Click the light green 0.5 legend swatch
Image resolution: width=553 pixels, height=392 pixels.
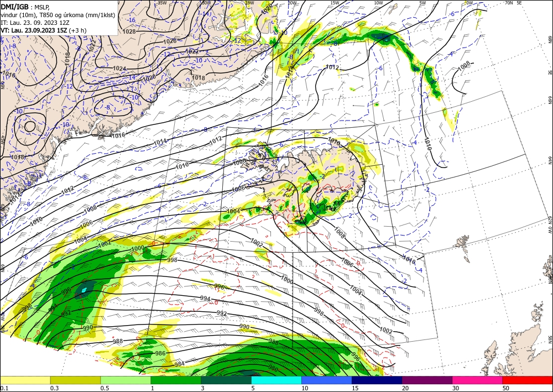pos(126,380)
